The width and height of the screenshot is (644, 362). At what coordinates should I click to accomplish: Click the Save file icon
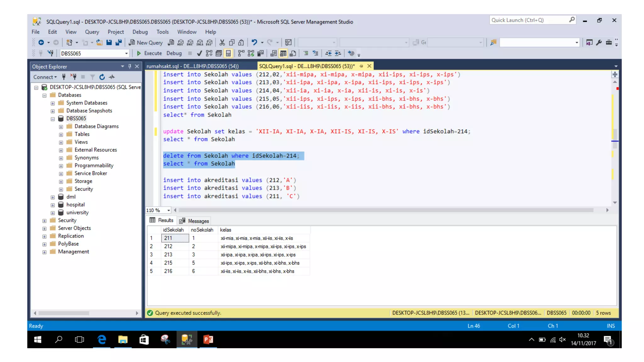[109, 42]
